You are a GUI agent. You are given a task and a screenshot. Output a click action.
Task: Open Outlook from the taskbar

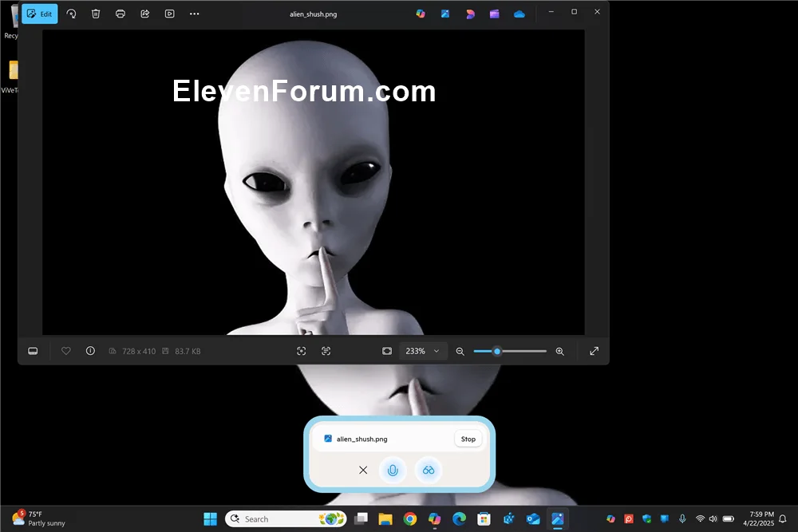point(533,518)
